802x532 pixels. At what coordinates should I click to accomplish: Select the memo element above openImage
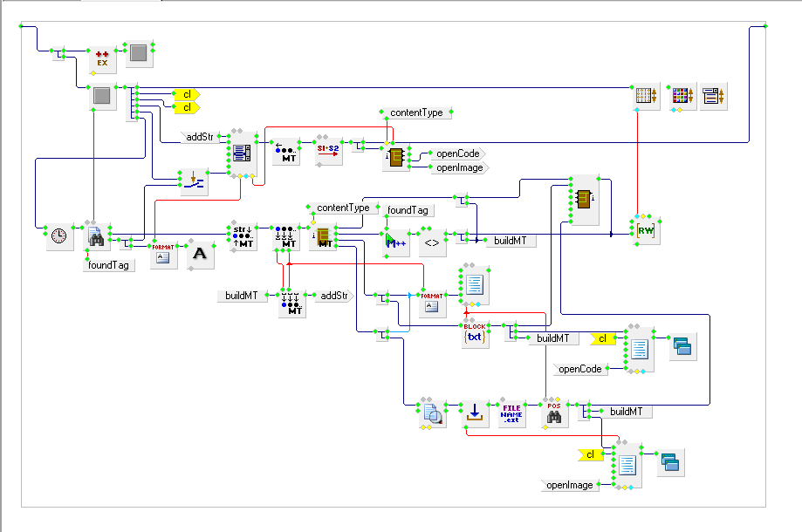pyautogui.click(x=627, y=466)
